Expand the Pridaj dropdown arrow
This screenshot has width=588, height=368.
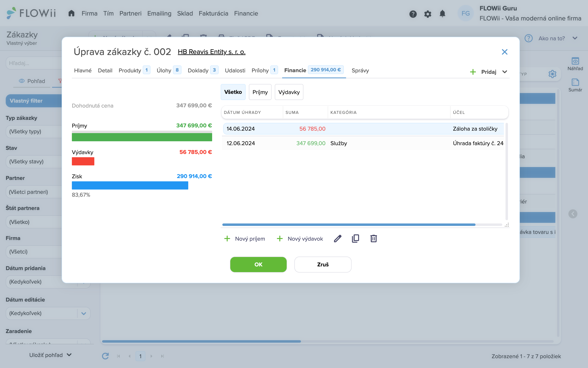[x=505, y=72]
